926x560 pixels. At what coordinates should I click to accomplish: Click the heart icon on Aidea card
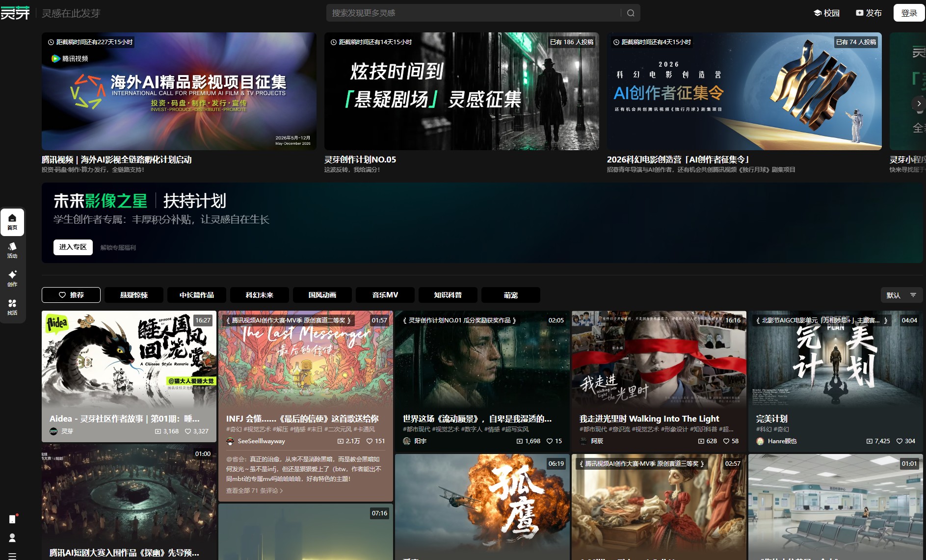[x=187, y=431]
